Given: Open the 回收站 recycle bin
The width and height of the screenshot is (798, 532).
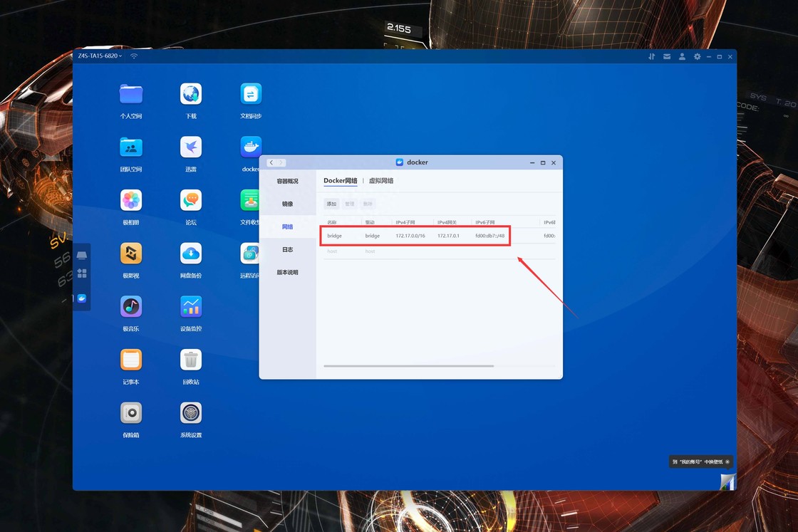Looking at the screenshot, I should point(191,360).
